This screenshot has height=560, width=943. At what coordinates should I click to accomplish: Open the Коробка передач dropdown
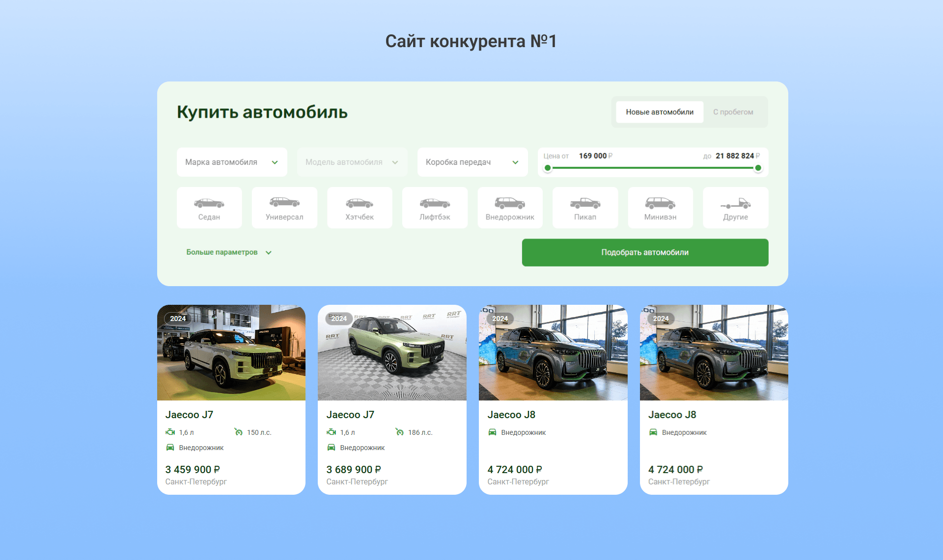(x=472, y=162)
